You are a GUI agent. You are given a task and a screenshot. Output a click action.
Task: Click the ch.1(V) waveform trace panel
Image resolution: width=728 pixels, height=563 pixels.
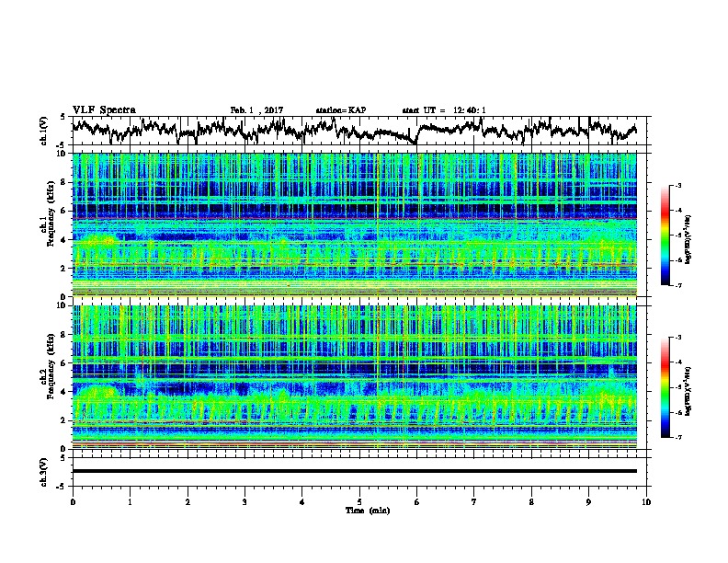click(x=361, y=131)
